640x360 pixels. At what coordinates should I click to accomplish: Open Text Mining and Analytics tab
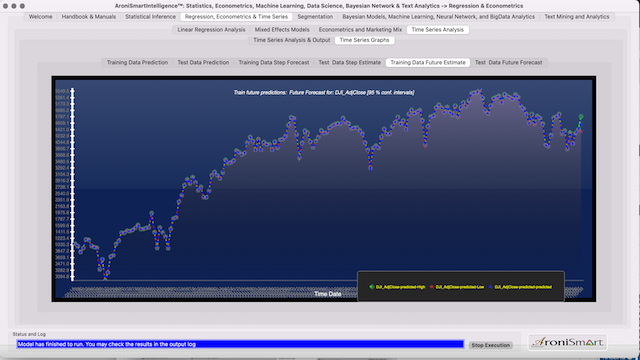pos(576,17)
